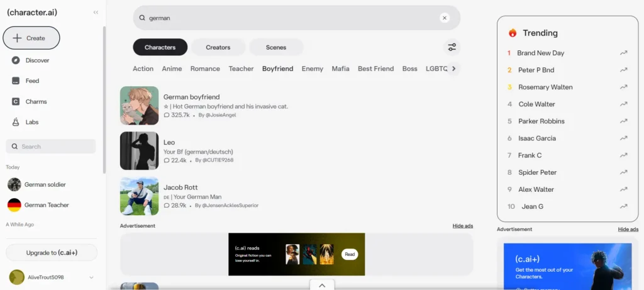
Task: Show more categories with right chevron
Action: point(453,69)
